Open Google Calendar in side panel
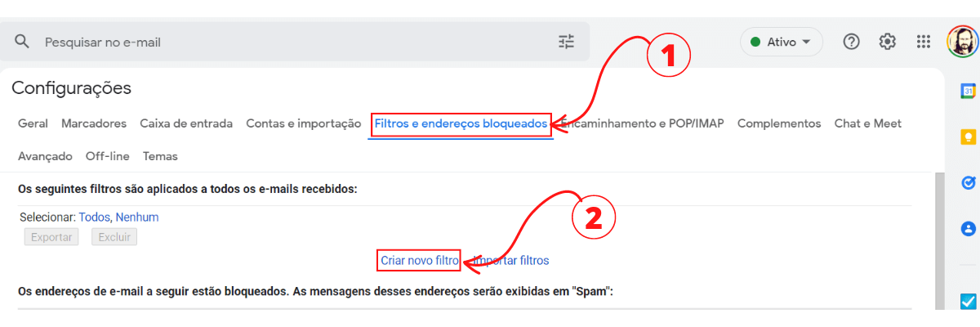 pos(968,91)
